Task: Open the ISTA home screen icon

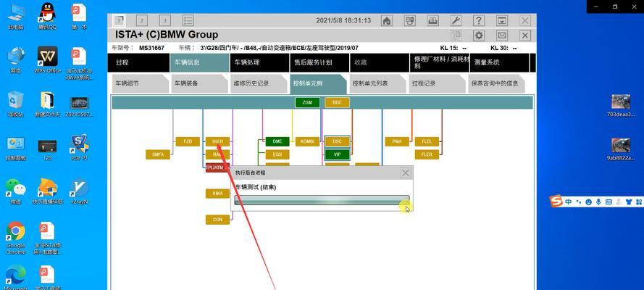Action: (387, 20)
